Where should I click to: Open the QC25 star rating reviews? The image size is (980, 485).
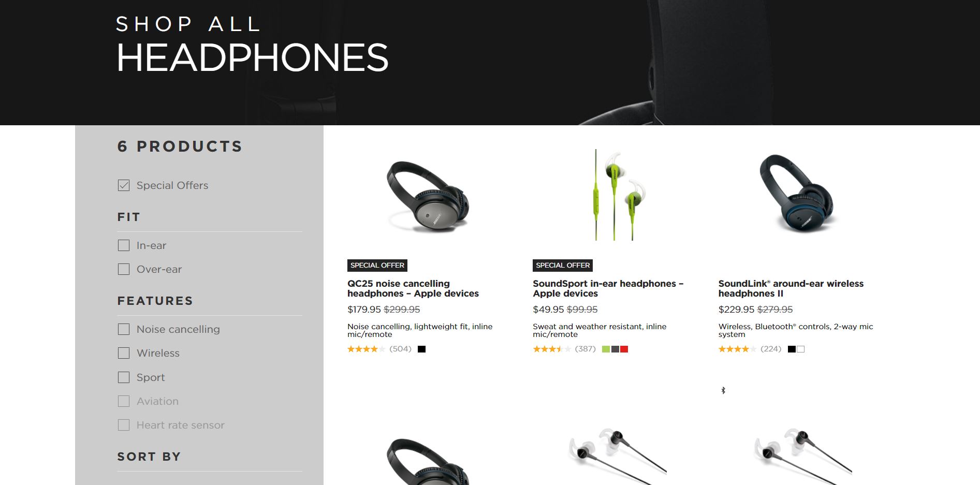coord(379,349)
